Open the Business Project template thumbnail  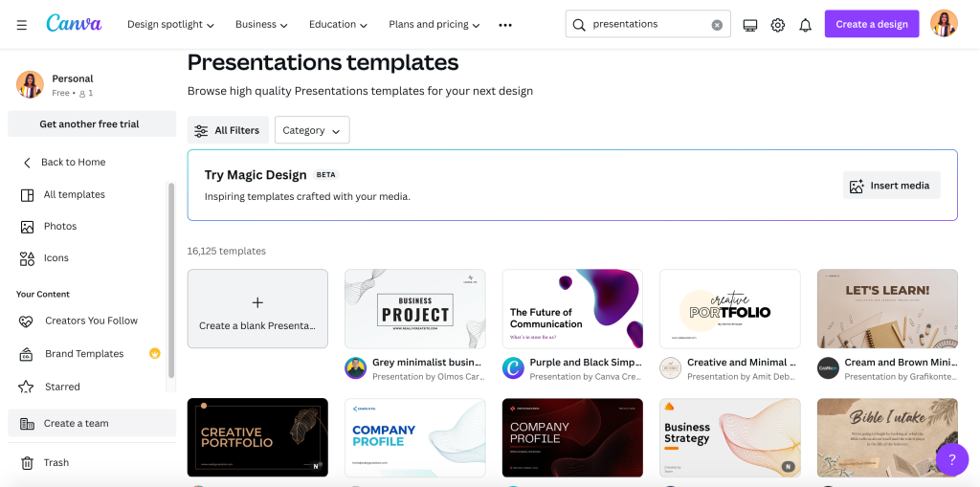pos(414,308)
